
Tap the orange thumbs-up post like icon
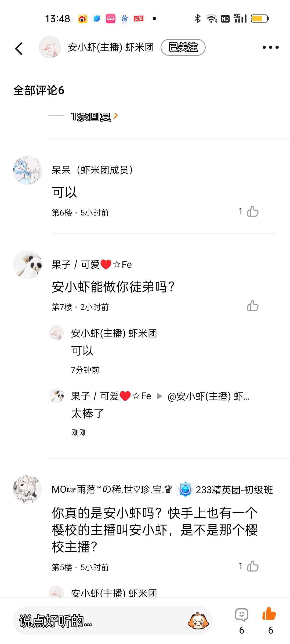pos(269,614)
